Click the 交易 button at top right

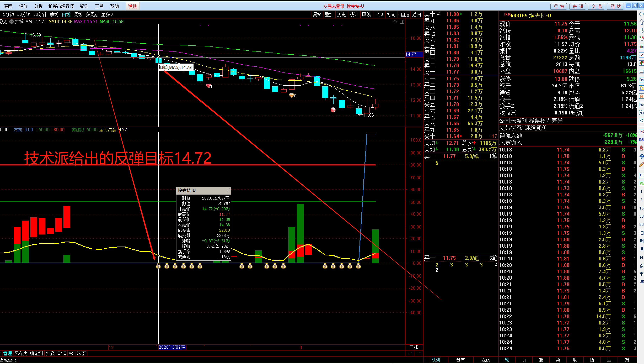pyautogui.click(x=596, y=6)
